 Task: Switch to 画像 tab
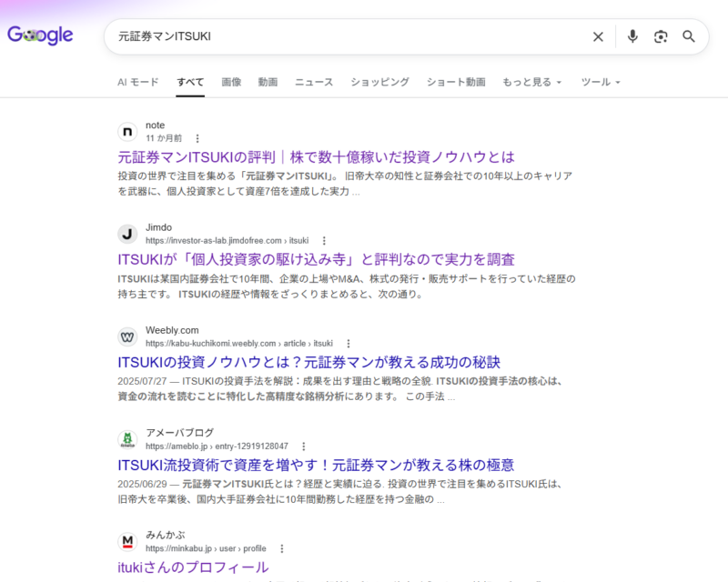click(231, 82)
